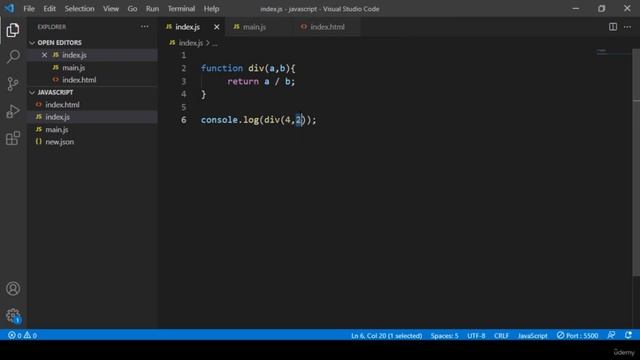
Task: Open the File menu
Action: coord(29,9)
